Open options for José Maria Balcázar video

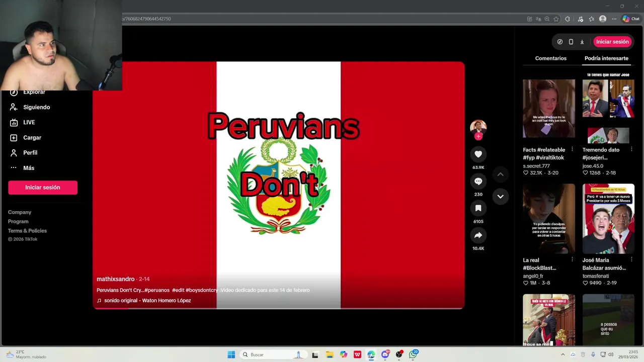tap(631, 260)
